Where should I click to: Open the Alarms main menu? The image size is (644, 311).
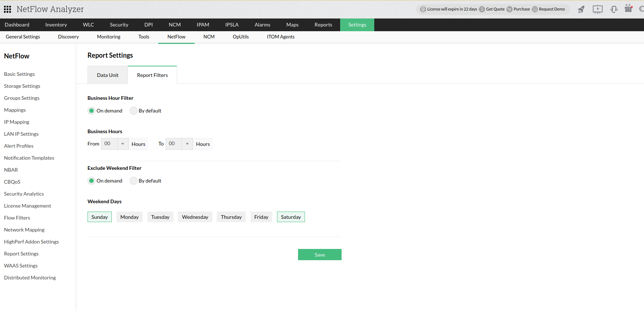tap(262, 25)
